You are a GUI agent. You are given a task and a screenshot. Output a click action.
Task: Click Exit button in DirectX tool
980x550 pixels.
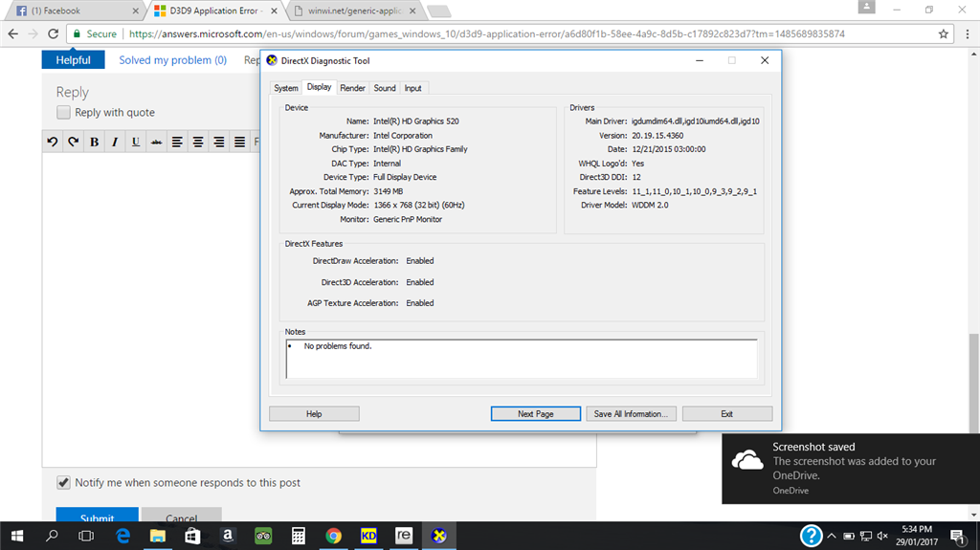(x=727, y=414)
